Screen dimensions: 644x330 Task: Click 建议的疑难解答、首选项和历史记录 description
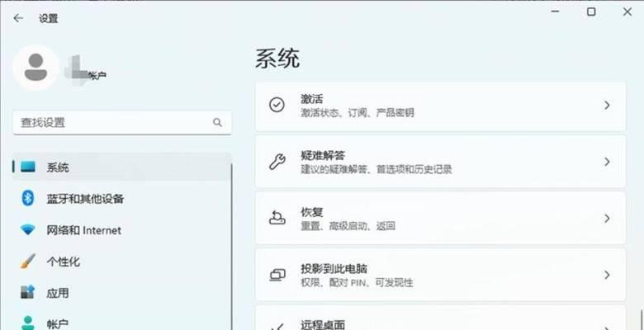click(x=376, y=169)
